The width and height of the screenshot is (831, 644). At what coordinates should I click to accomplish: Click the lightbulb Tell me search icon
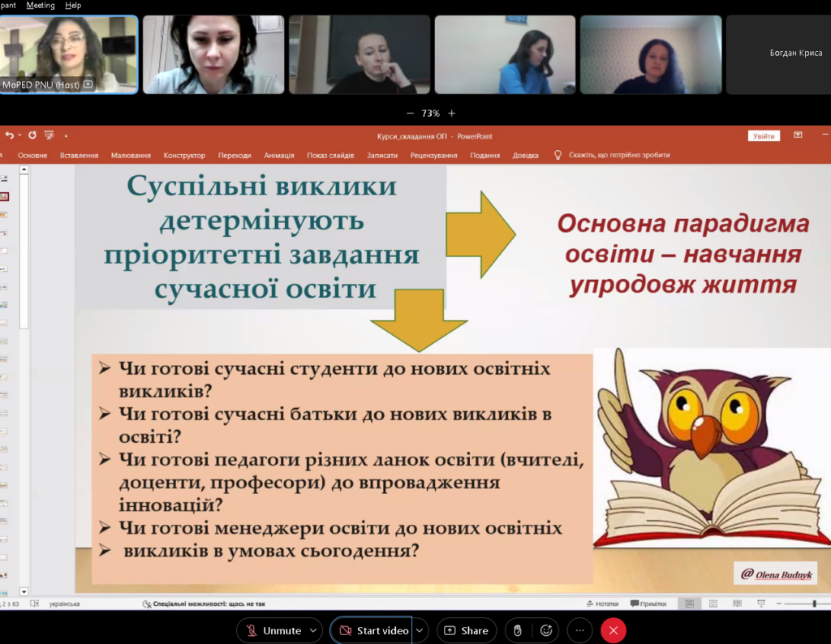point(558,155)
